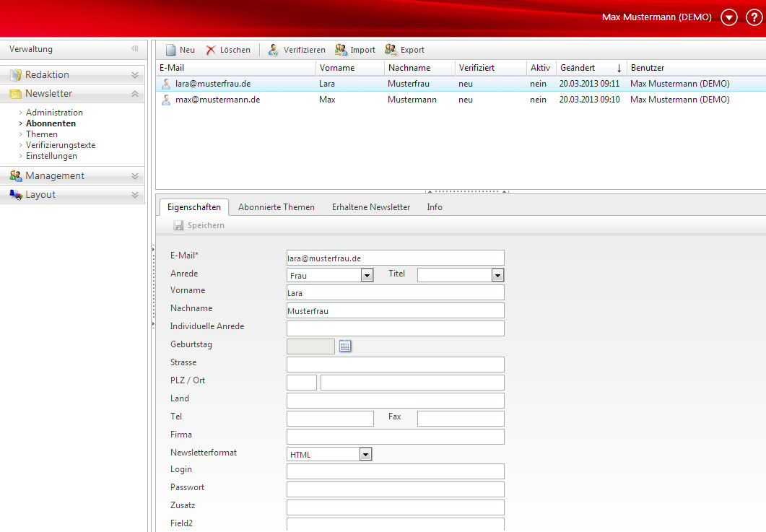Click the Nachname input field
The height and width of the screenshot is (532, 766).
point(395,310)
